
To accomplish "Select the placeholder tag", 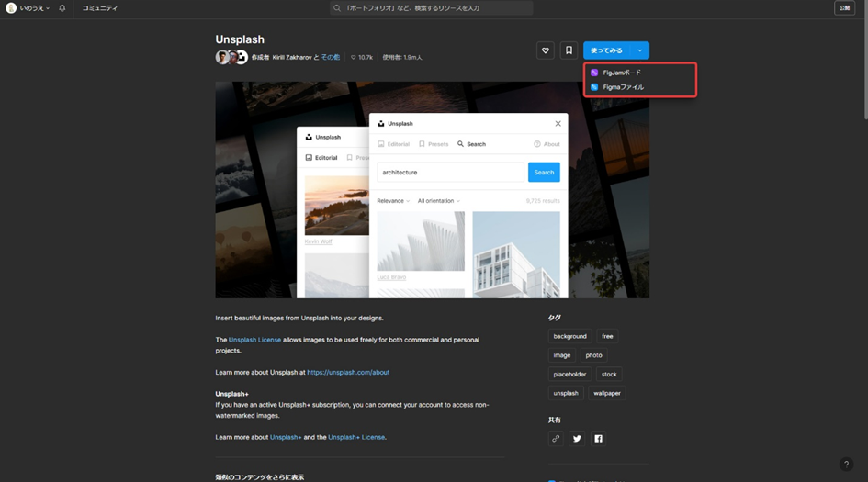I will point(569,374).
